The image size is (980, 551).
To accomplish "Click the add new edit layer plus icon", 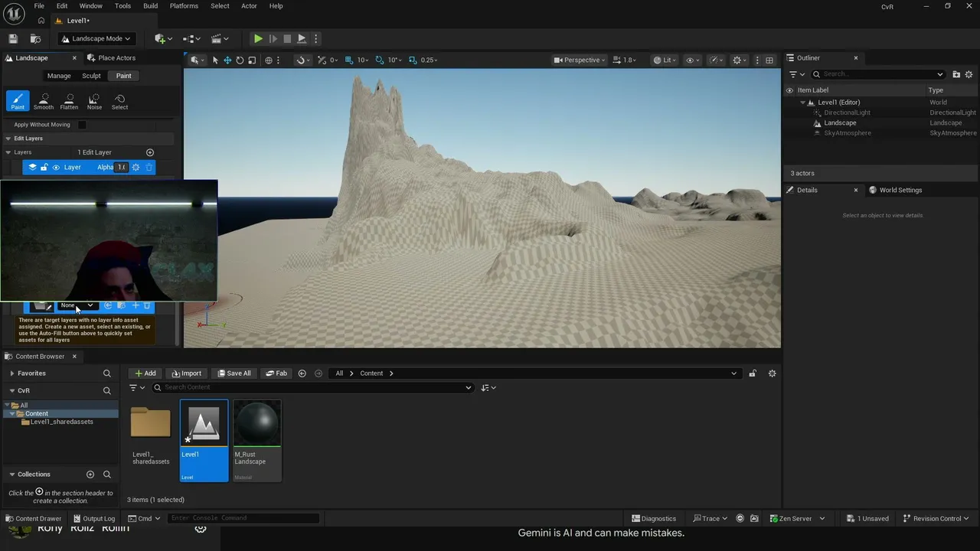I will [150, 152].
